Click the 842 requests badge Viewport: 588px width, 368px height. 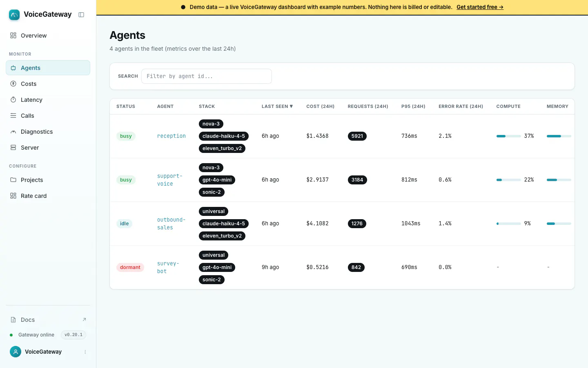(x=356, y=267)
